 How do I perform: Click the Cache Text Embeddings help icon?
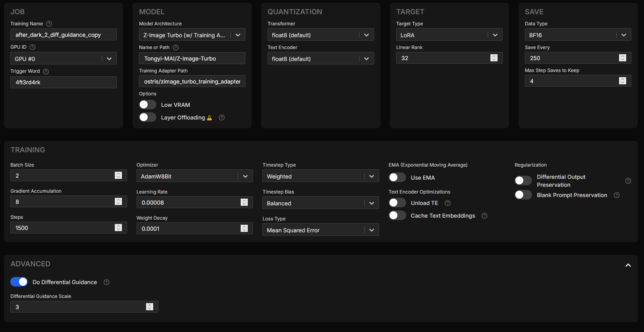click(484, 216)
